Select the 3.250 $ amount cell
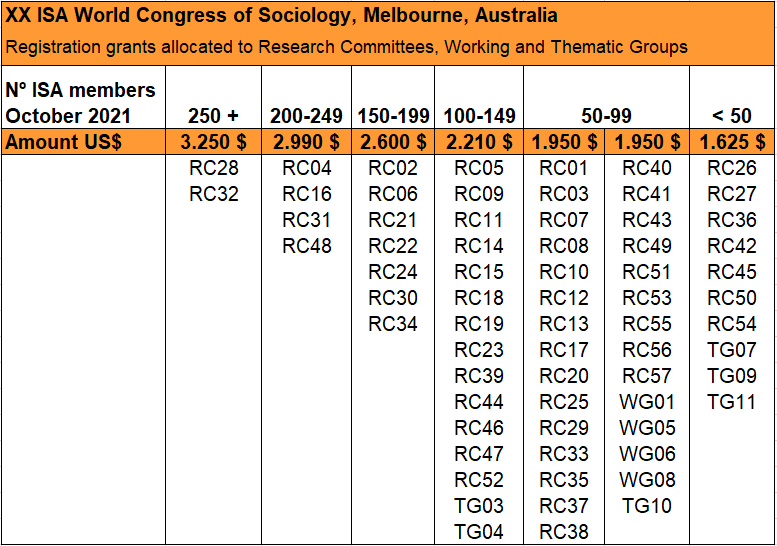The height and width of the screenshot is (546, 777). click(214, 142)
